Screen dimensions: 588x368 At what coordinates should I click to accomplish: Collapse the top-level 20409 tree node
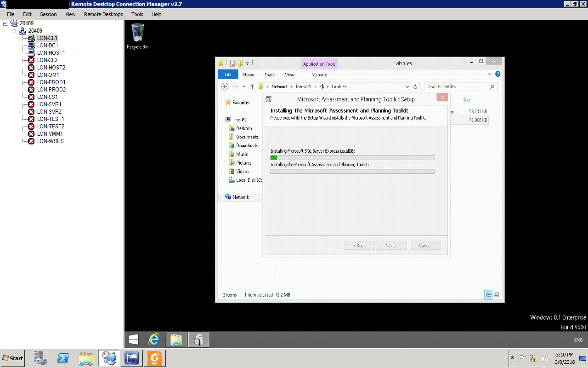[5, 24]
